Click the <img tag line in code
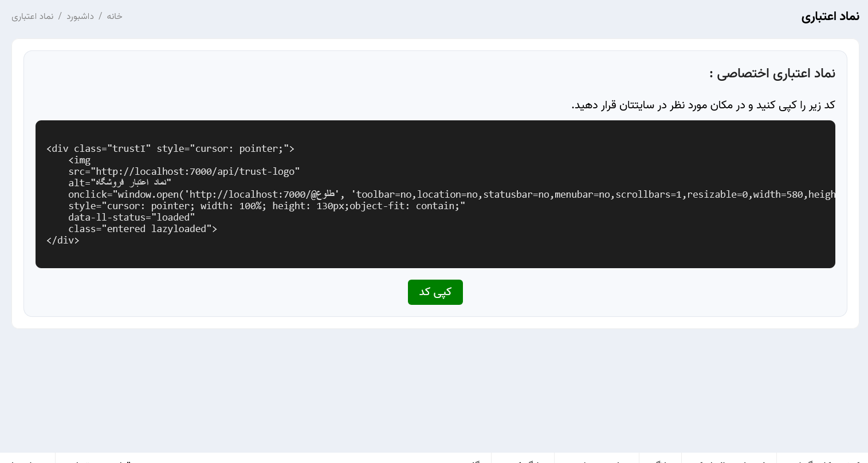 tap(79, 160)
